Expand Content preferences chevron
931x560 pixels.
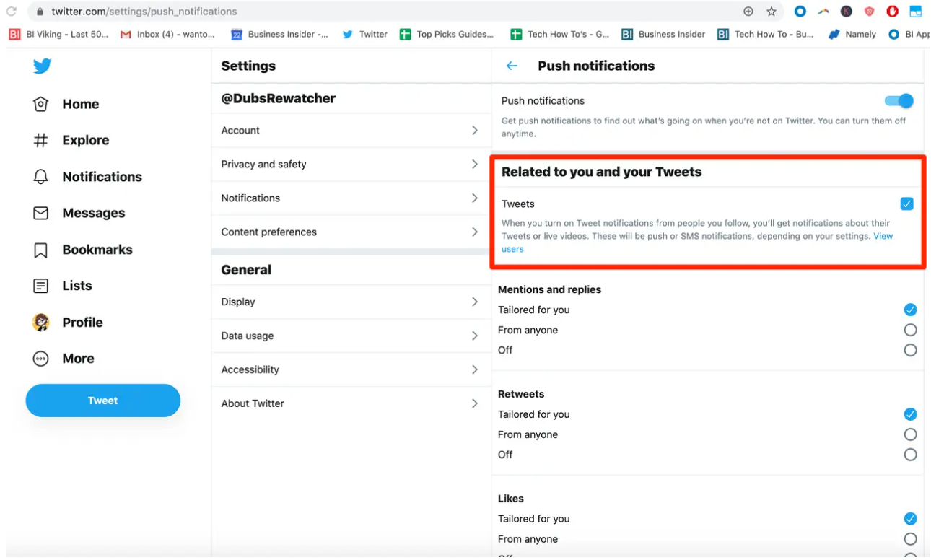[475, 232]
